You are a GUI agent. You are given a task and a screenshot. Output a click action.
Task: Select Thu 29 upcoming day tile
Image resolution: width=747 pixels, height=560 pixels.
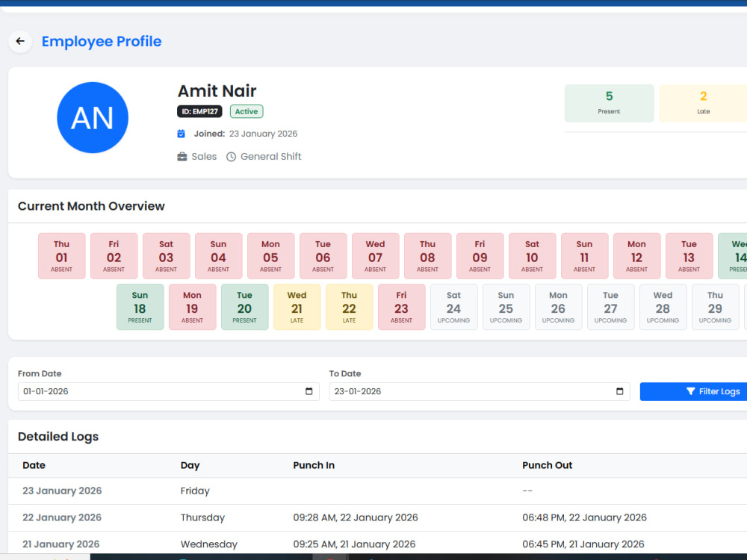click(x=715, y=307)
